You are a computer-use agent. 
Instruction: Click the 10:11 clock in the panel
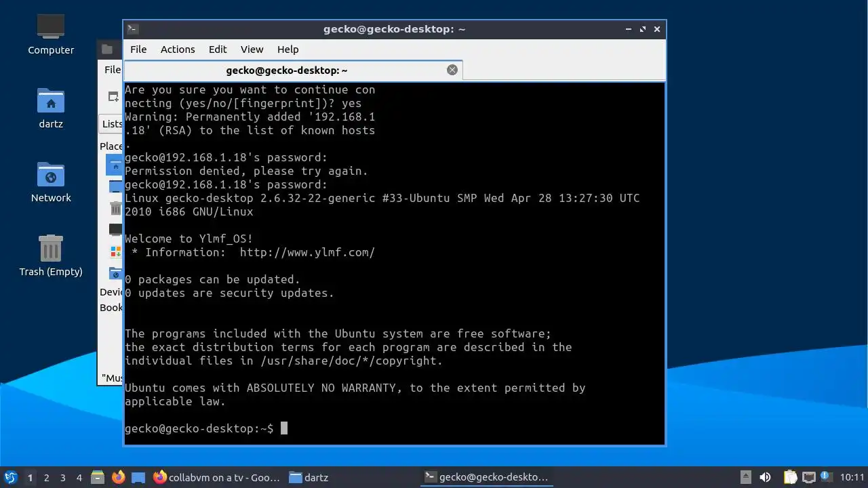pyautogui.click(x=852, y=477)
